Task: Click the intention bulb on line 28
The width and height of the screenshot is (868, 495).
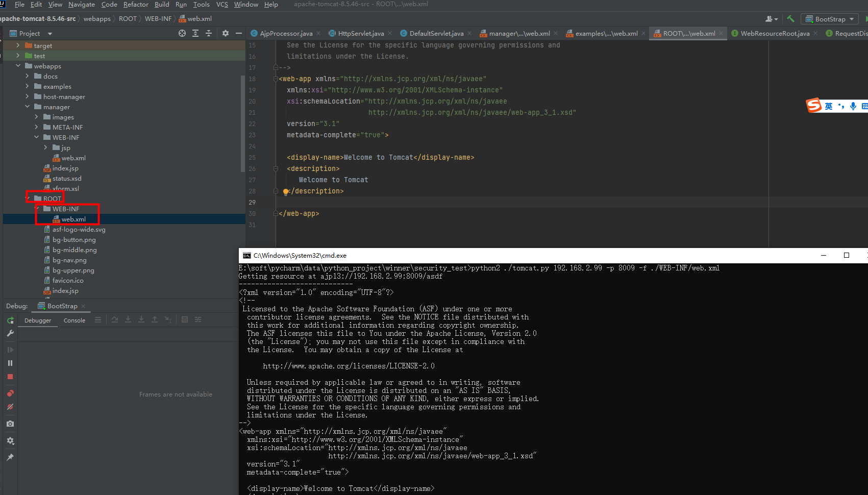Action: [x=286, y=192]
